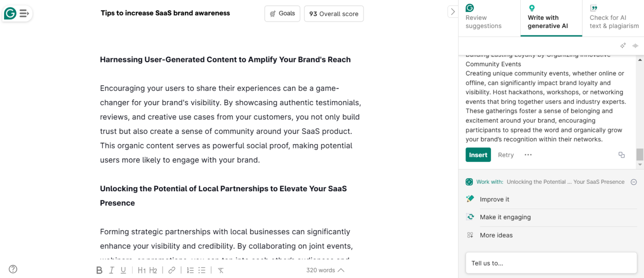Apply italic formatting

(111, 270)
